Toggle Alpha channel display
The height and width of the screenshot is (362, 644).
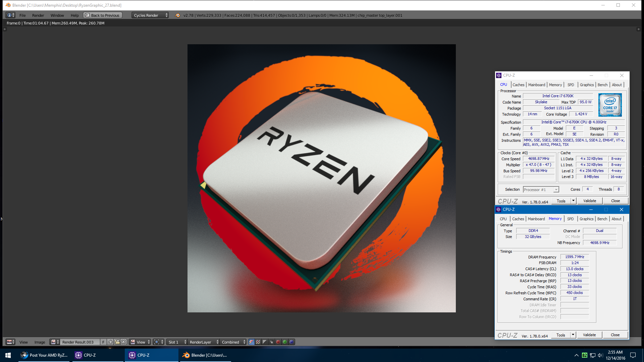(x=265, y=342)
